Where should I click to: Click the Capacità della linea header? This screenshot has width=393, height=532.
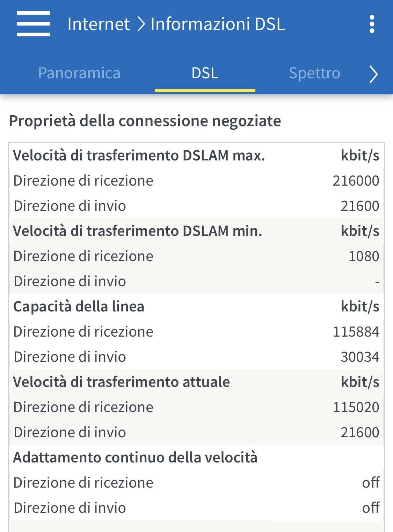(x=79, y=307)
